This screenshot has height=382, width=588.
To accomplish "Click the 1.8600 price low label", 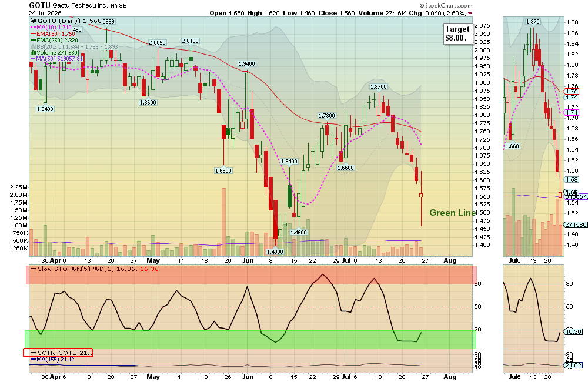I will [x=148, y=103].
